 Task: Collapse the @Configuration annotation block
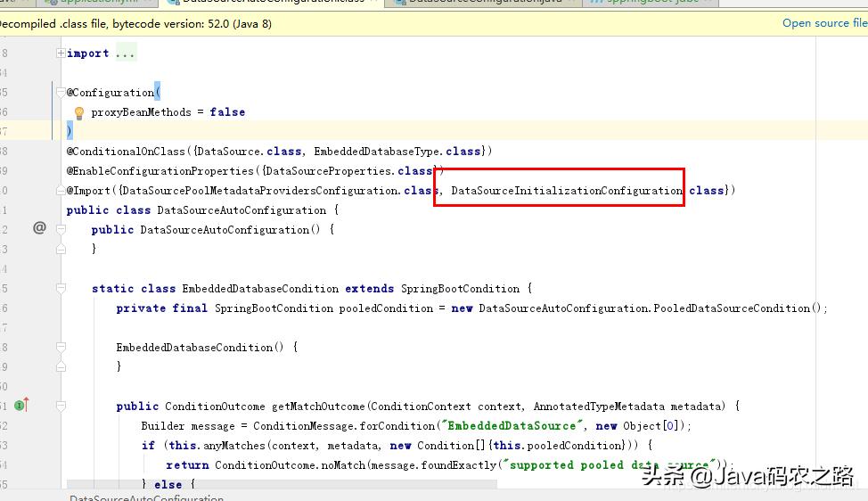[61, 93]
